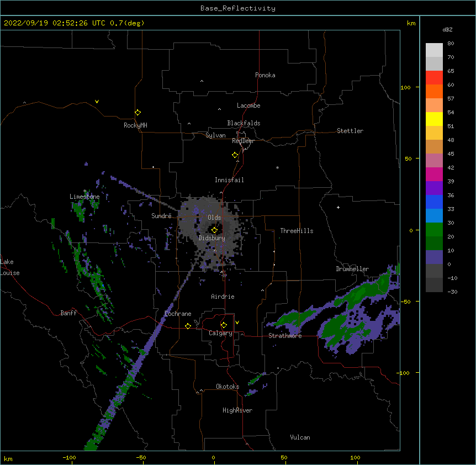Screen dimensions: 476x465
Task: Click the 100 tick on vertical km axis
Action: click(x=405, y=87)
